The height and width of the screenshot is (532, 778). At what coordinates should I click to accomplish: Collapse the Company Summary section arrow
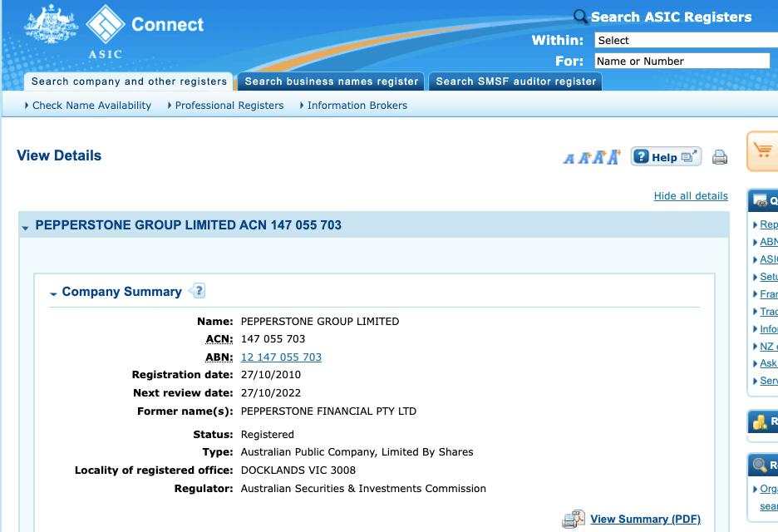pos(53,294)
